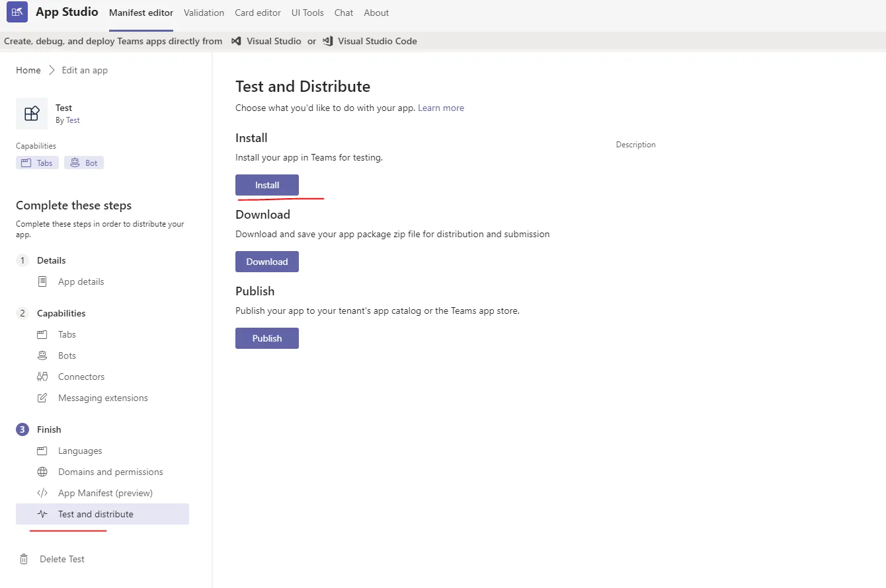886x588 pixels.
Task: Click the Test and Distribute page heading
Action: [x=303, y=87]
